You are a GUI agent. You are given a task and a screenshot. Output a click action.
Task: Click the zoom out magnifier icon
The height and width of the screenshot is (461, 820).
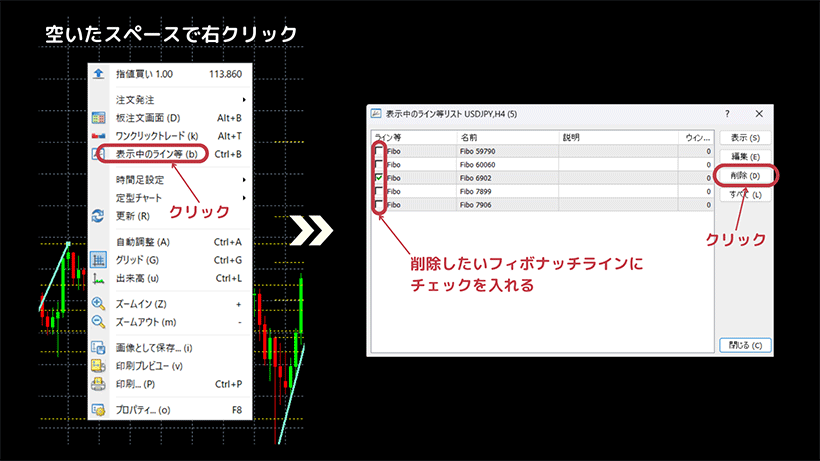[98, 322]
